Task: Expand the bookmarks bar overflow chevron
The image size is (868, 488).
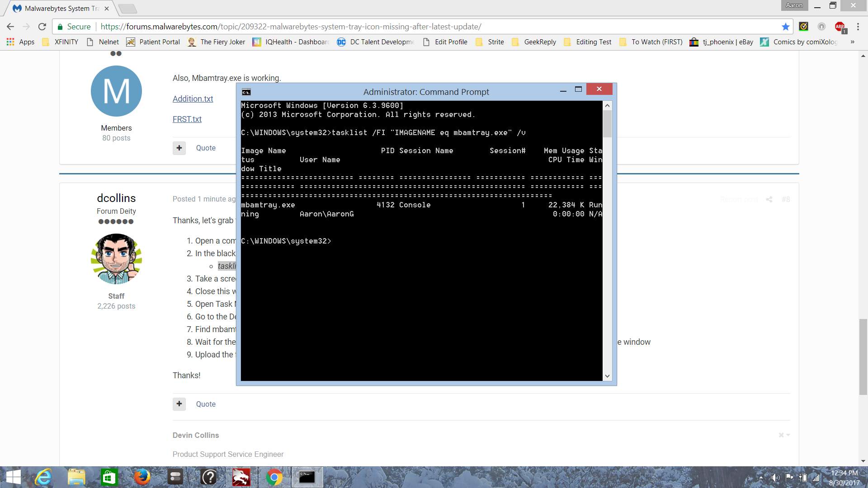Action: click(852, 42)
